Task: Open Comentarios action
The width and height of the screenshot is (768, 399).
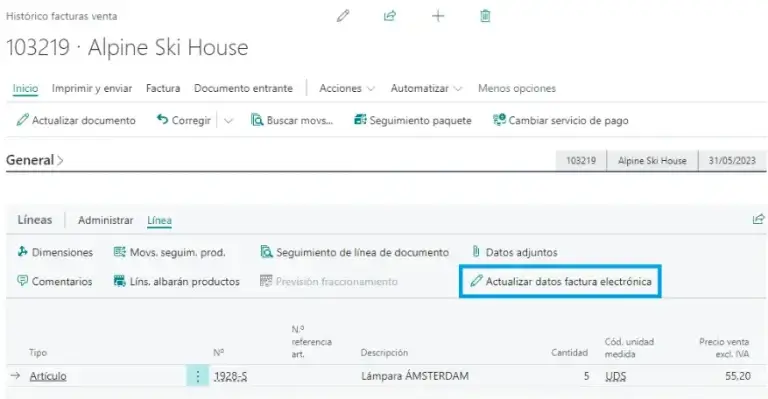Action: [x=54, y=282]
